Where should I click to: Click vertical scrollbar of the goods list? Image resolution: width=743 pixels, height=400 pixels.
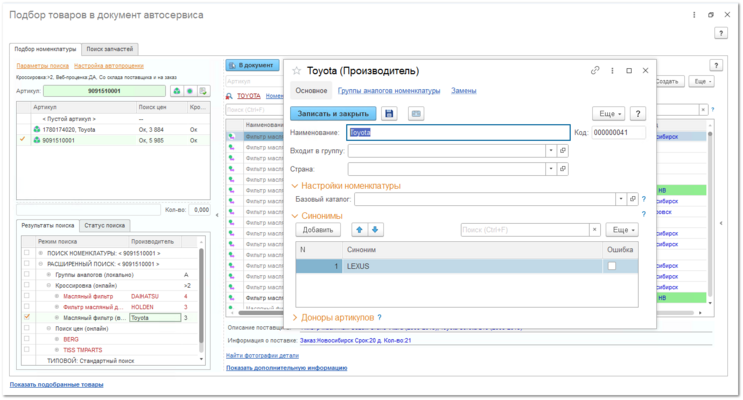point(710,213)
